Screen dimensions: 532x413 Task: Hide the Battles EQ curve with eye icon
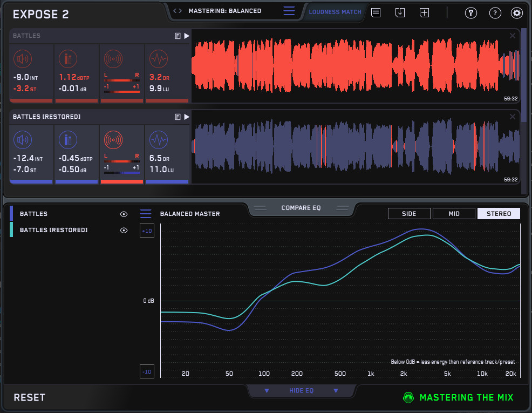[124, 214]
